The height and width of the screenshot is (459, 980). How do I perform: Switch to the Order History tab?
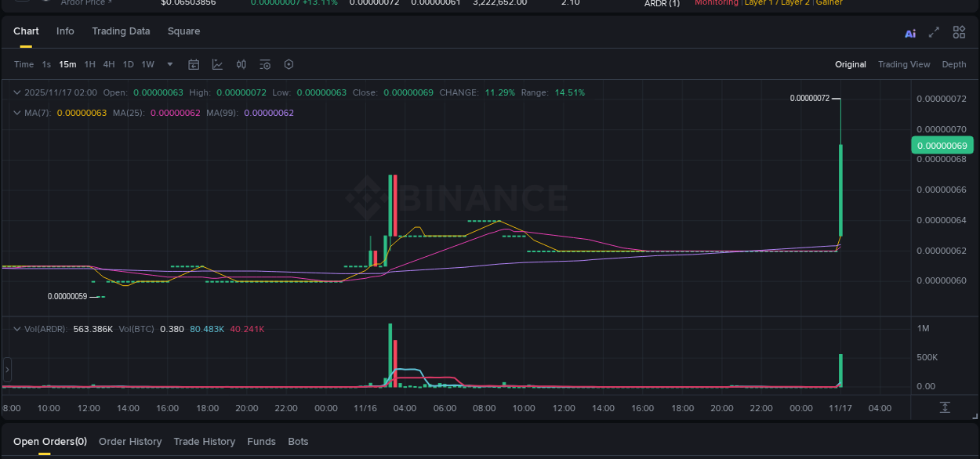(x=130, y=441)
